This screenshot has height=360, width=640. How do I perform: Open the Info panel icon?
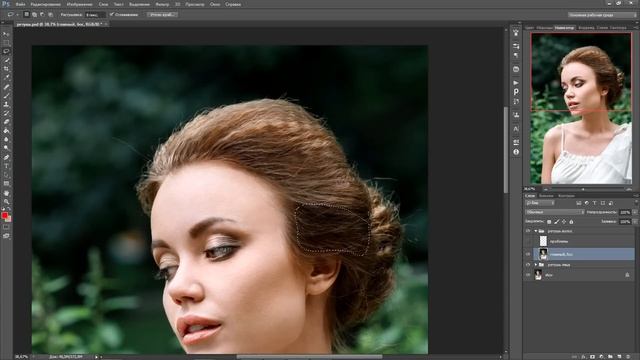516,152
